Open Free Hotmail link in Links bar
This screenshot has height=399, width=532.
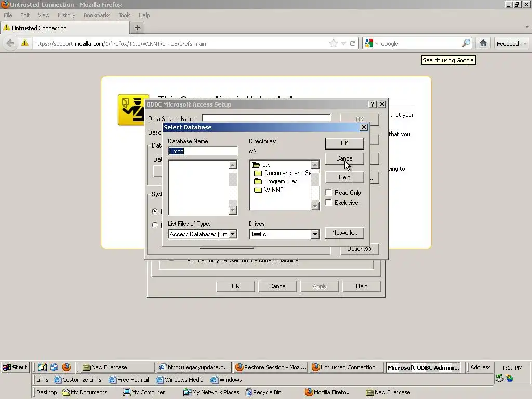(129, 380)
